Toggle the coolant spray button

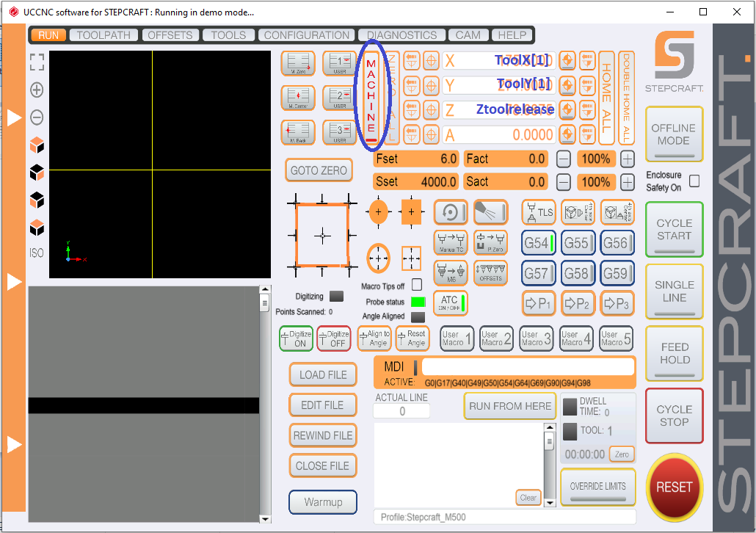tap(491, 212)
